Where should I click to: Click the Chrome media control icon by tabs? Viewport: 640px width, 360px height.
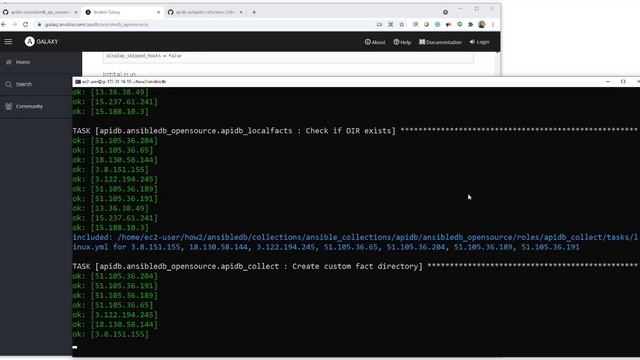(445, 12)
